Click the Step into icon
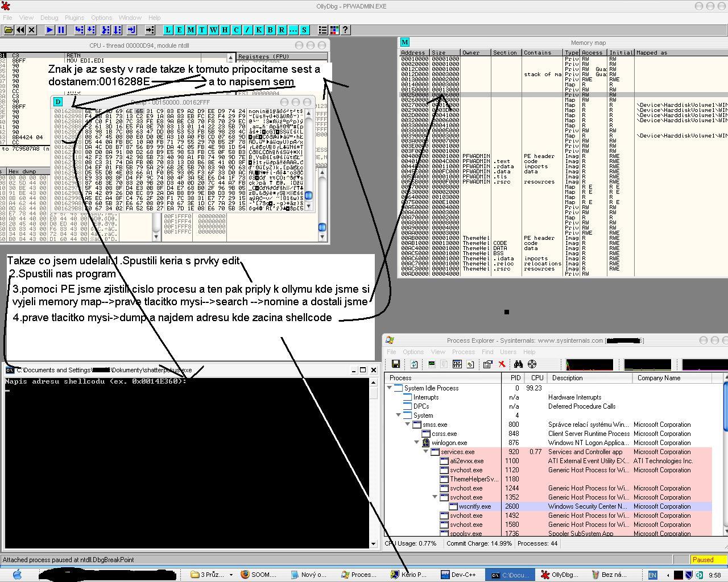 point(80,30)
